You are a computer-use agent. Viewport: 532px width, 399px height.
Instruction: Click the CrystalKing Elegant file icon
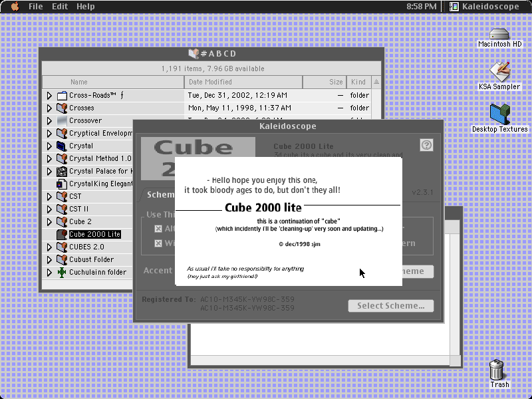click(x=62, y=184)
